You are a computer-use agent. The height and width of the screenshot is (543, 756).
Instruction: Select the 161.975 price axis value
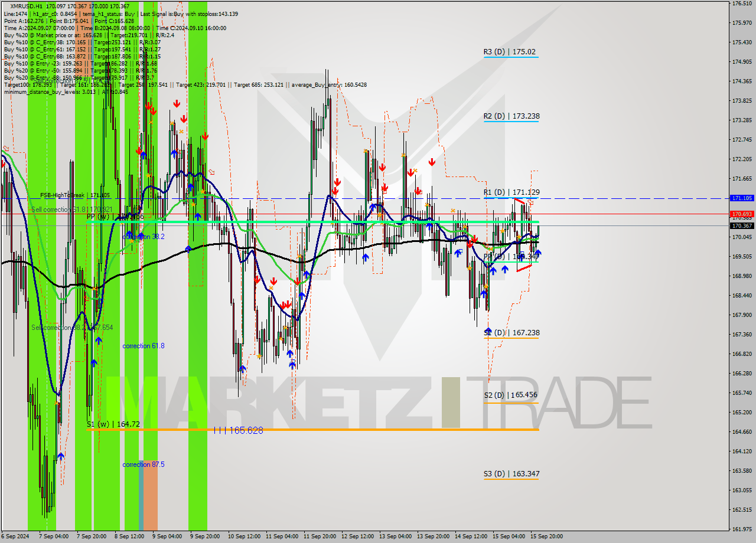coord(741,529)
